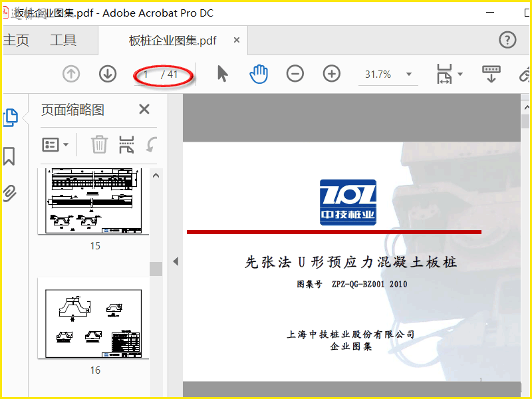The height and width of the screenshot is (399, 532).
Task: Close the 页面缩略图 panel
Action: pyautogui.click(x=144, y=109)
